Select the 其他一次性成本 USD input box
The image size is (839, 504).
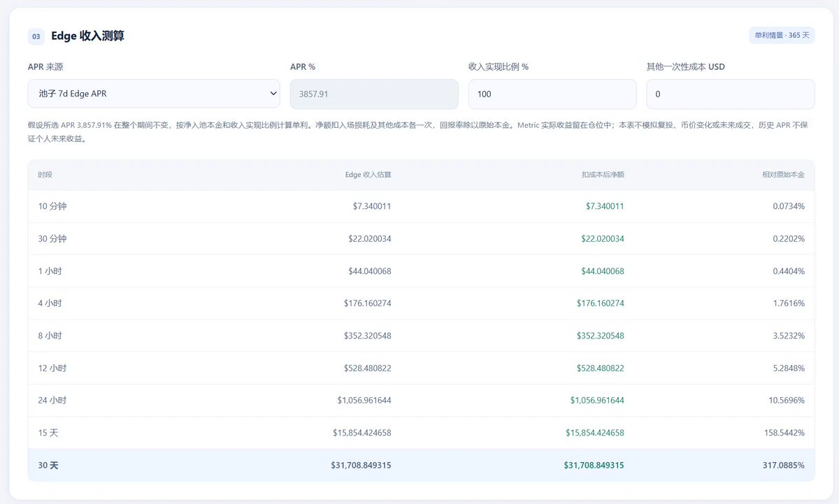731,94
